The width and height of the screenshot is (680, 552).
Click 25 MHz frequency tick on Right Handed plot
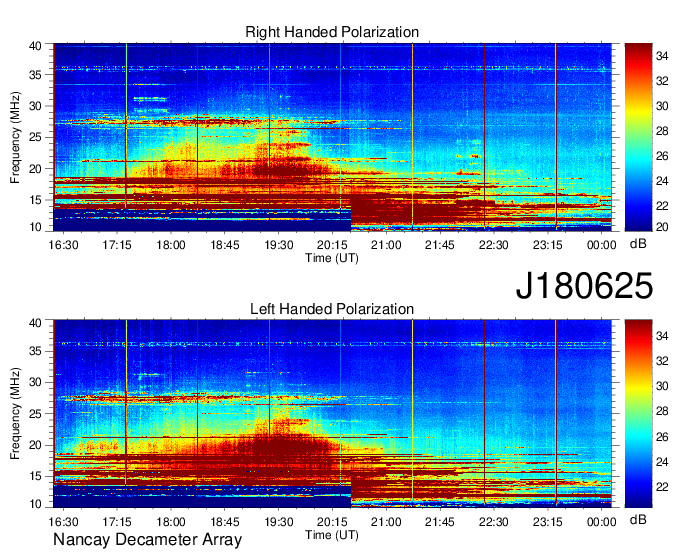35,137
